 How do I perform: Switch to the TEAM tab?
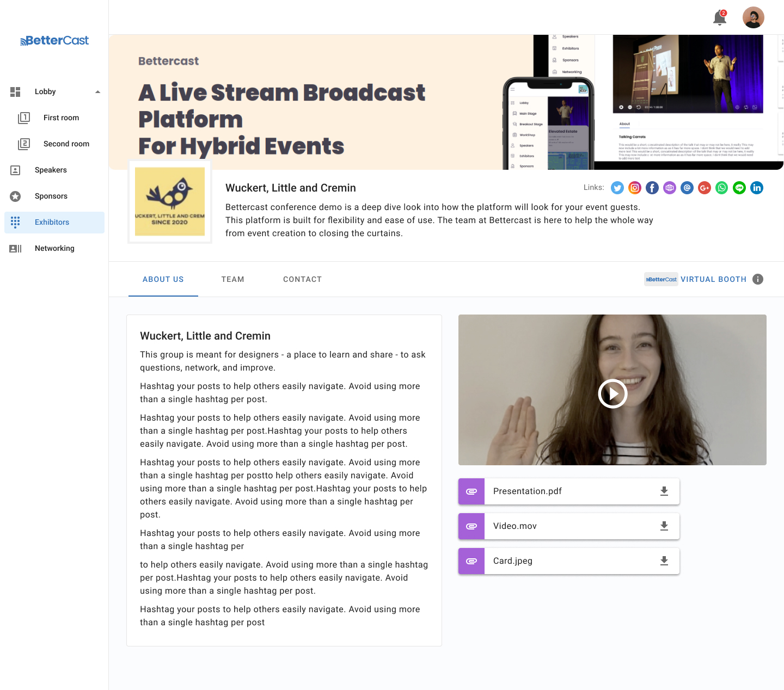232,279
